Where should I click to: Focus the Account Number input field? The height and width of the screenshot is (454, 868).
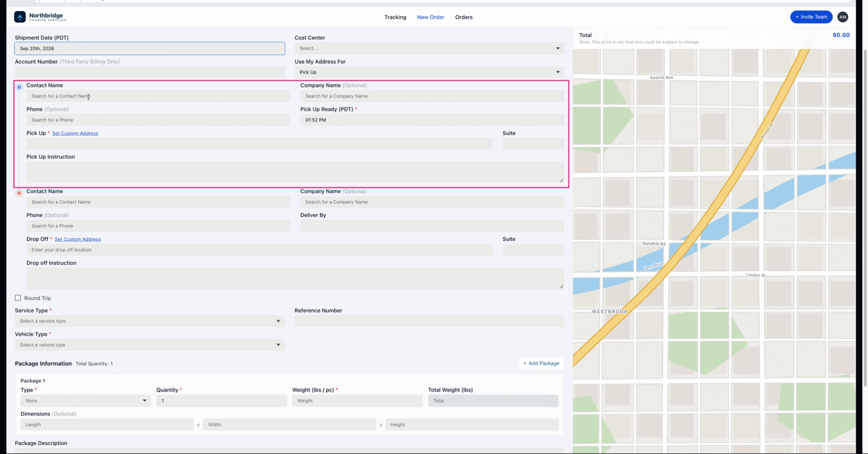(150, 72)
